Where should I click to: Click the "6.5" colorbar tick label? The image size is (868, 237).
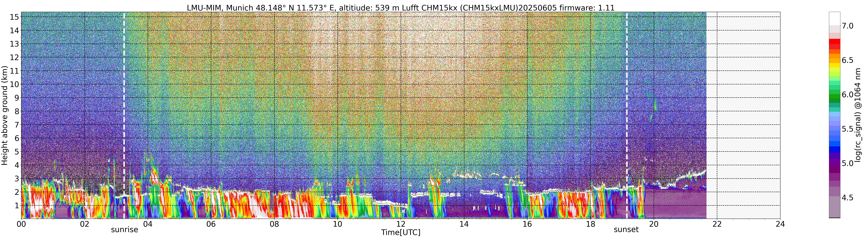[x=847, y=60]
